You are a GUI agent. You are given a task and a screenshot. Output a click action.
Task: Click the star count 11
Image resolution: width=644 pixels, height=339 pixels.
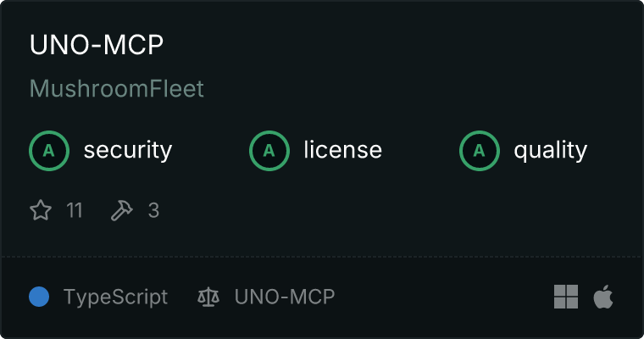pyautogui.click(x=75, y=210)
